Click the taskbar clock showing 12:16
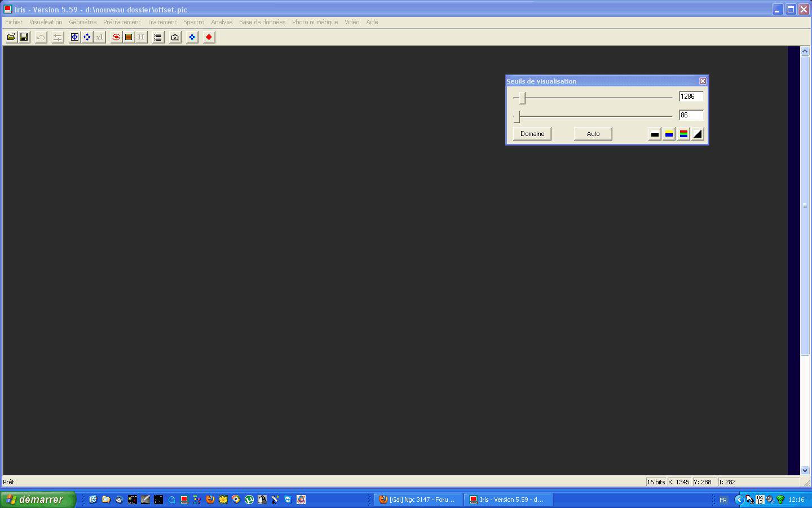Viewport: 812px width, 508px height. tap(796, 500)
